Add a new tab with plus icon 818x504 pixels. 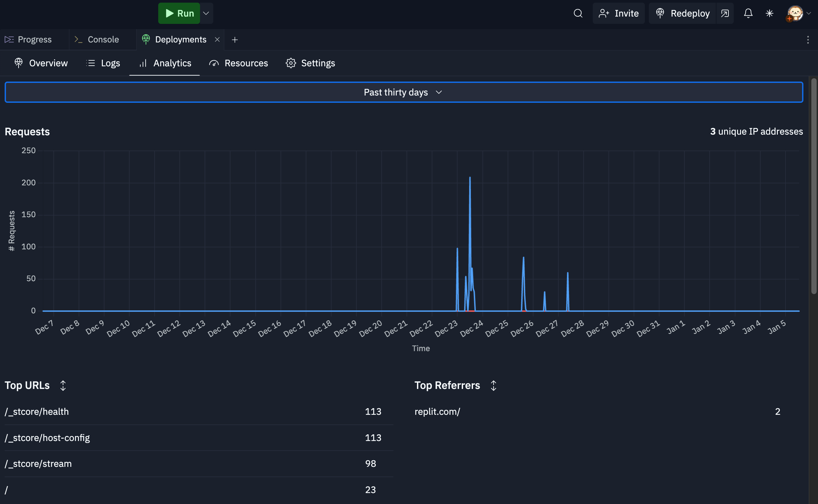tap(235, 40)
